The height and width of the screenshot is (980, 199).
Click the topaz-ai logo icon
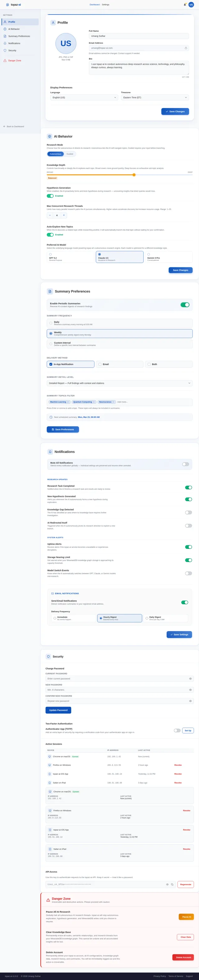pyautogui.click(x=7, y=5)
